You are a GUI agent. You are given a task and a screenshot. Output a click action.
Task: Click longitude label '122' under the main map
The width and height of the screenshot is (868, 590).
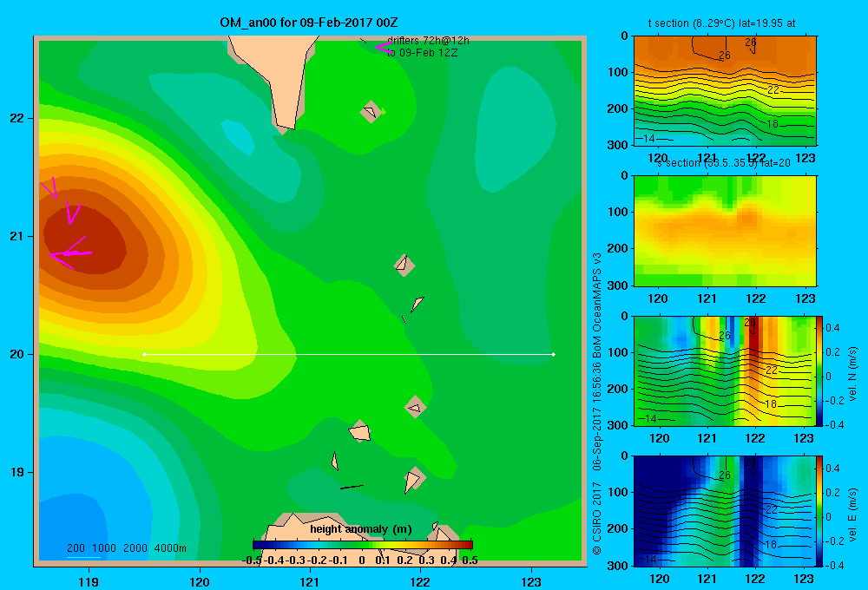421,581
